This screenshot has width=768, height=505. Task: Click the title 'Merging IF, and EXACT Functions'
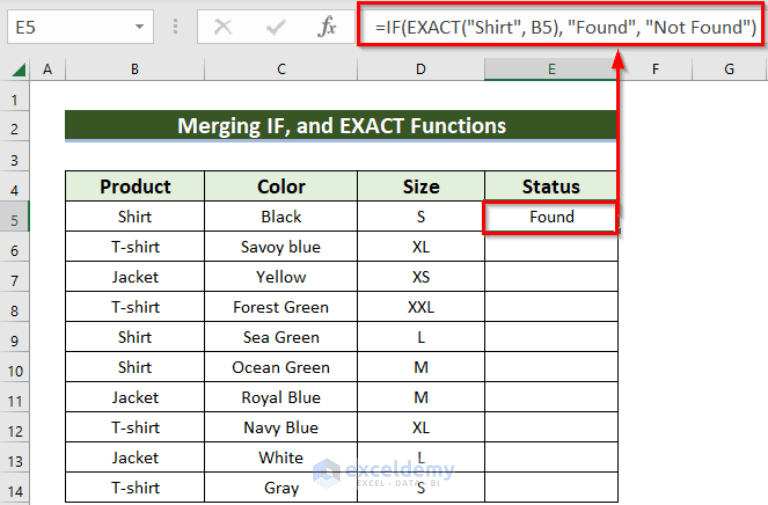(x=341, y=126)
